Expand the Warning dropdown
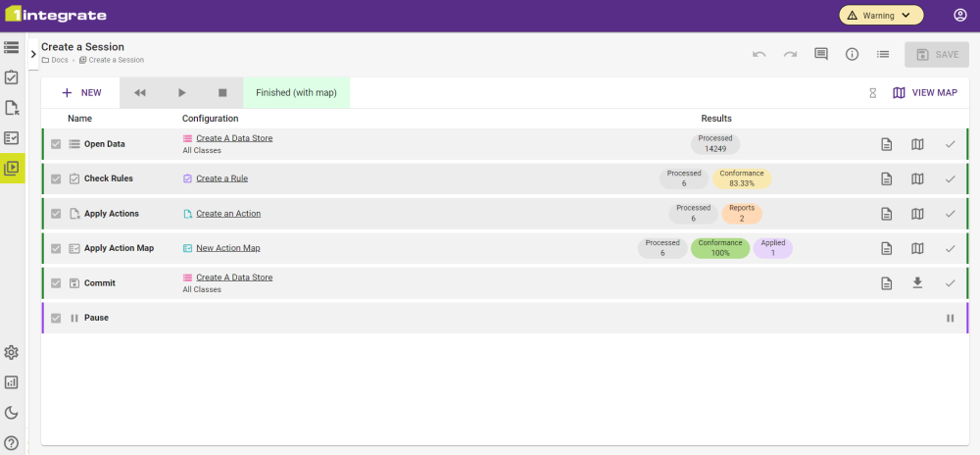 pos(880,16)
